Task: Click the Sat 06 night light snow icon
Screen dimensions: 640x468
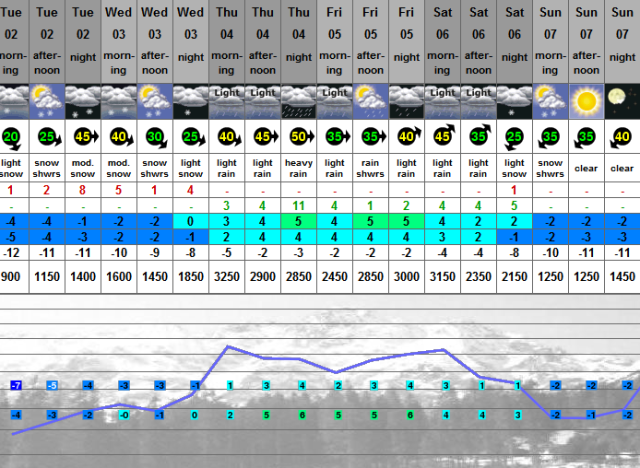Action: click(x=514, y=102)
